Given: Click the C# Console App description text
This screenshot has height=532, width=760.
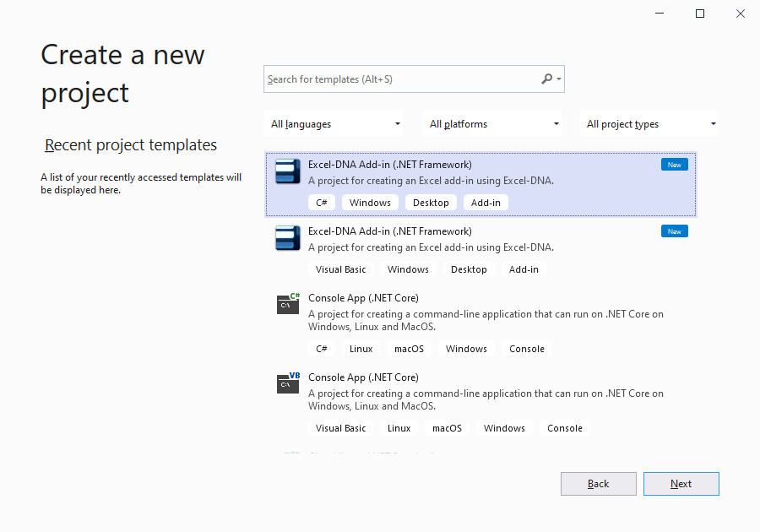Looking at the screenshot, I should tap(486, 320).
